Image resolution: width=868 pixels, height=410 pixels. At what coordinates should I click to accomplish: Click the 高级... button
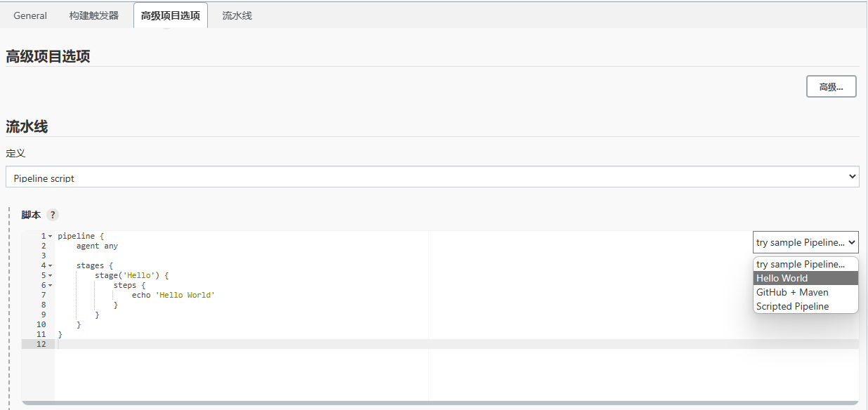click(x=831, y=86)
